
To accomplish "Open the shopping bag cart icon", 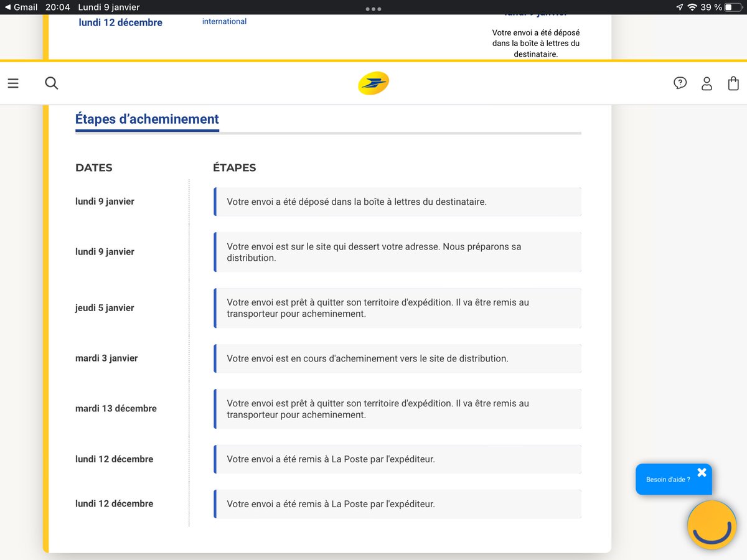I will (x=733, y=83).
